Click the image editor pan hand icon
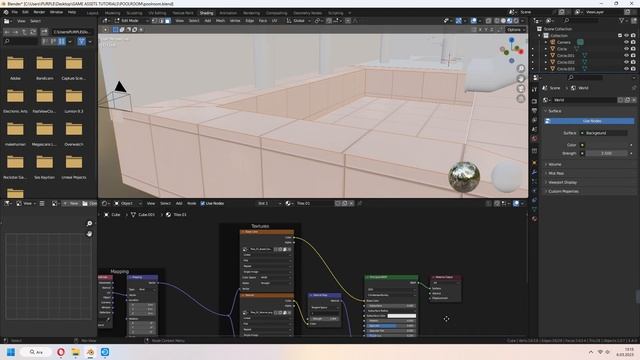 point(89,234)
